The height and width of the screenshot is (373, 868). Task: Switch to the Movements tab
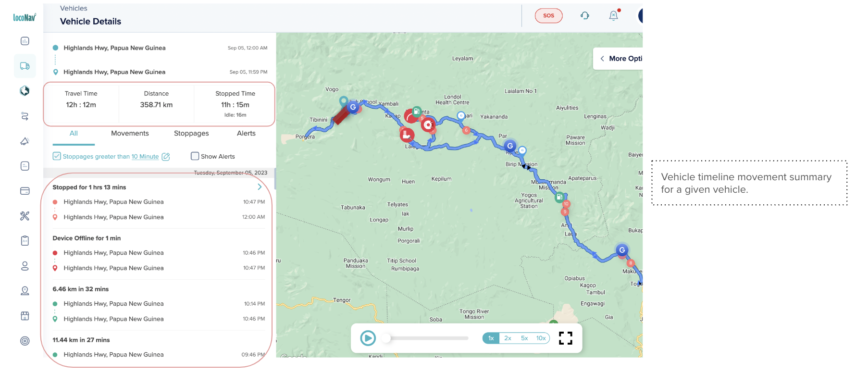130,134
